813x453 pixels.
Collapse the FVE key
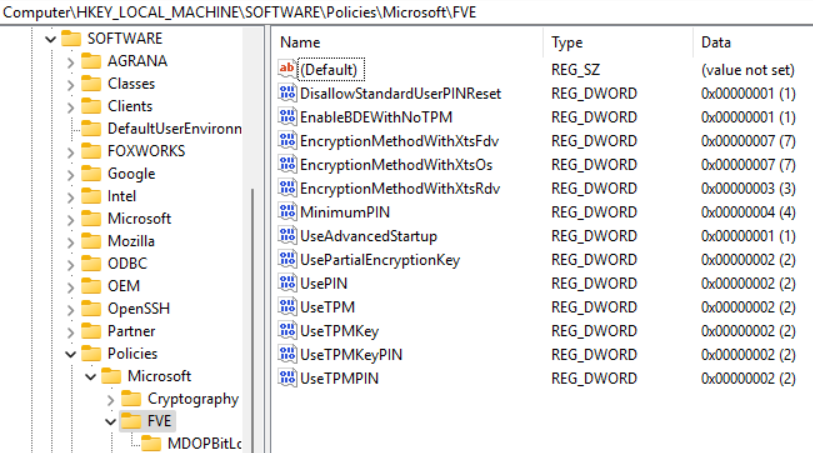110,422
